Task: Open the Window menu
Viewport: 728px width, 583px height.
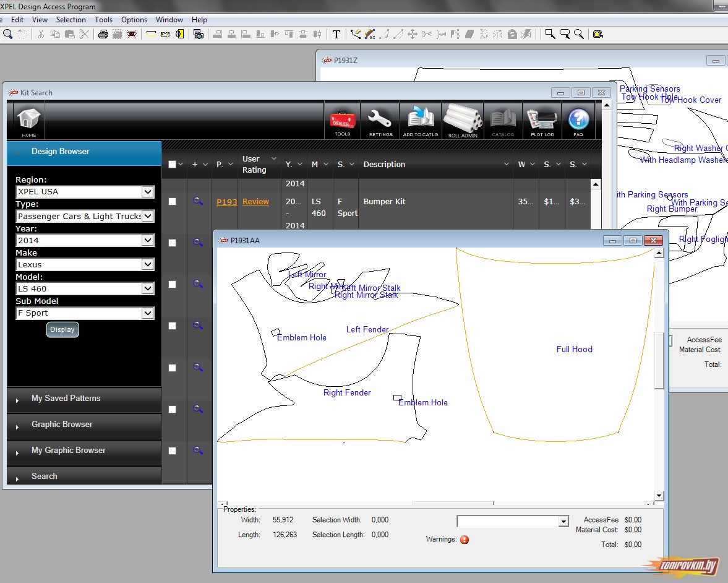Action: tap(169, 20)
